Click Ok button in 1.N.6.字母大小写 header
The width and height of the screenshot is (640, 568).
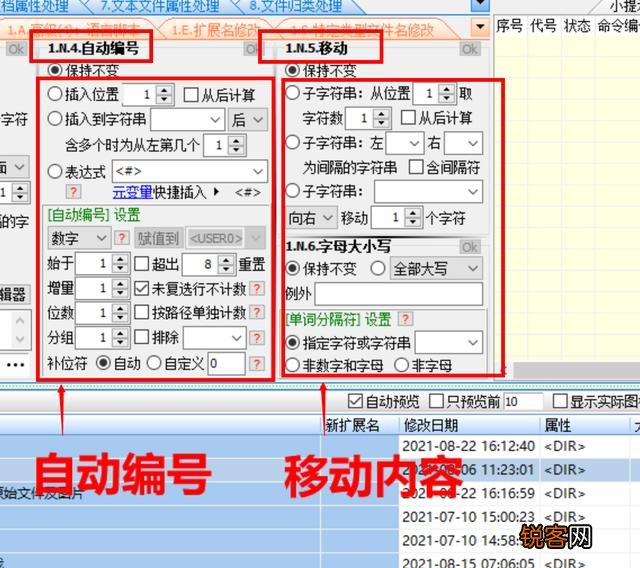470,246
